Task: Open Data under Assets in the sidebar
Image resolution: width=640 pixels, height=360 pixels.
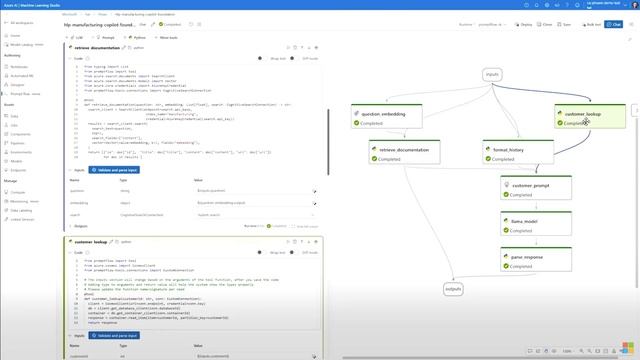Action: coord(14,116)
